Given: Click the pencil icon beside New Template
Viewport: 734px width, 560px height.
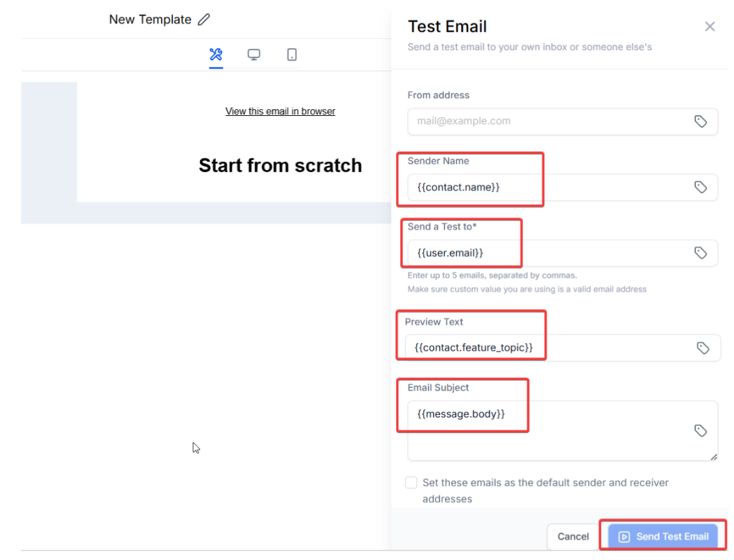Looking at the screenshot, I should pyautogui.click(x=204, y=20).
